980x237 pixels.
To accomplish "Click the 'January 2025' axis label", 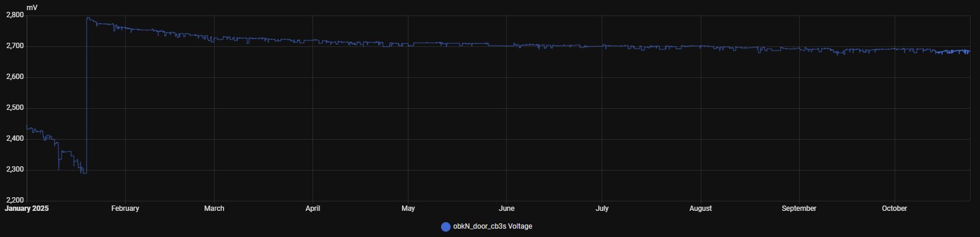I will pyautogui.click(x=27, y=208).
